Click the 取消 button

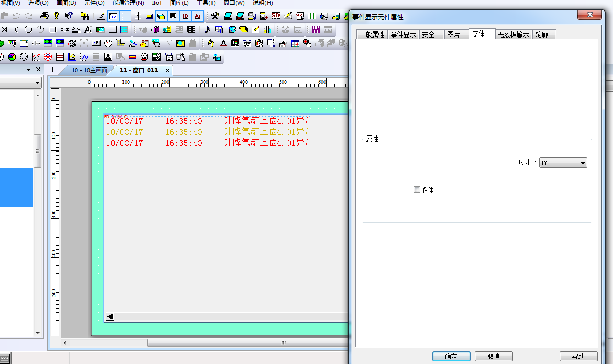tap(493, 356)
